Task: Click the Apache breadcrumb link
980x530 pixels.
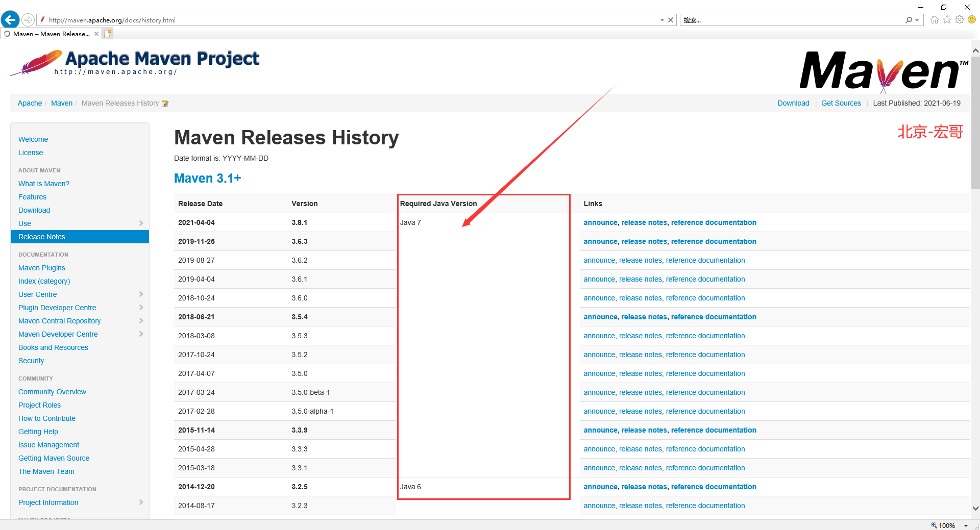Action: 30,103
